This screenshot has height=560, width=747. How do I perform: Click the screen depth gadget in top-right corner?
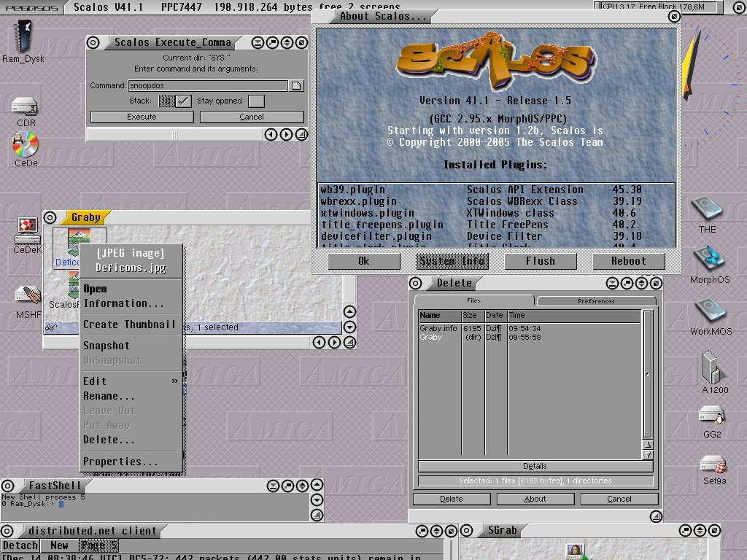(x=739, y=7)
